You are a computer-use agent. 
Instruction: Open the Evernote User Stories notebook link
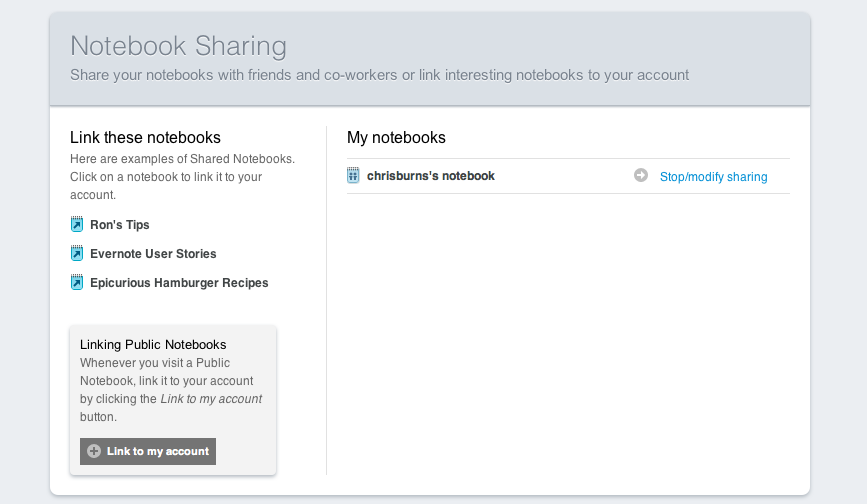coord(153,254)
